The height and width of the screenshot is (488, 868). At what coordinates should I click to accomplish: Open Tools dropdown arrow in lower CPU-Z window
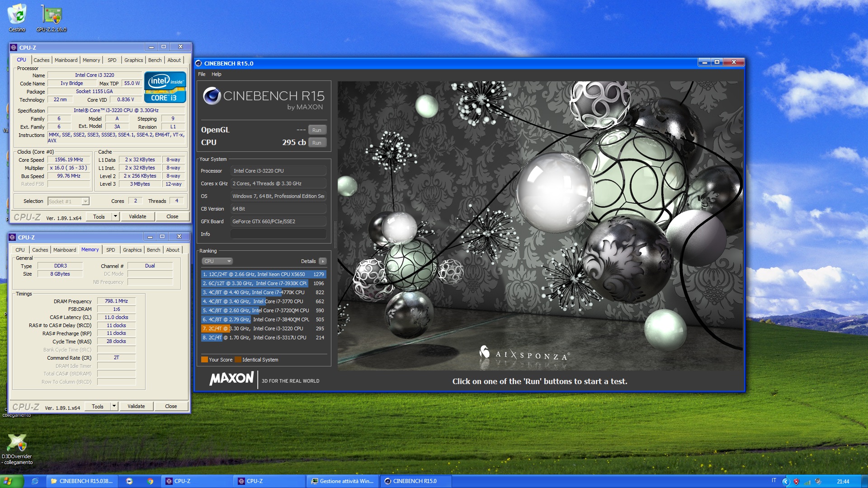(114, 406)
